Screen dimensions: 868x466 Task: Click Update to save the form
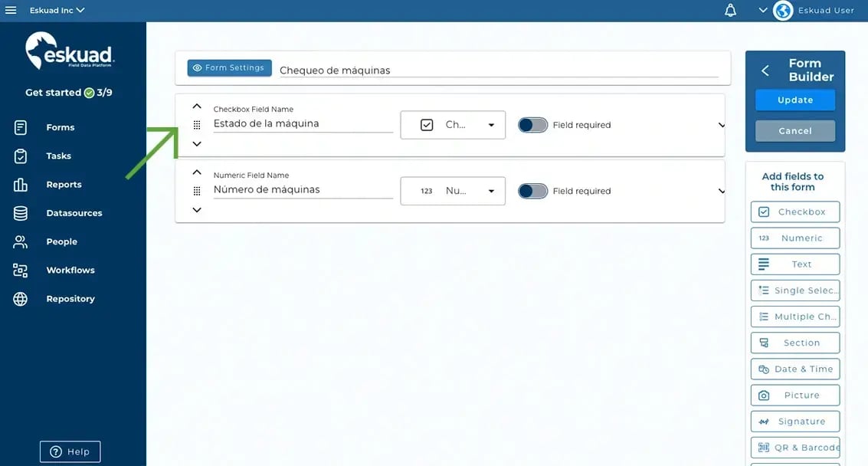(x=794, y=100)
